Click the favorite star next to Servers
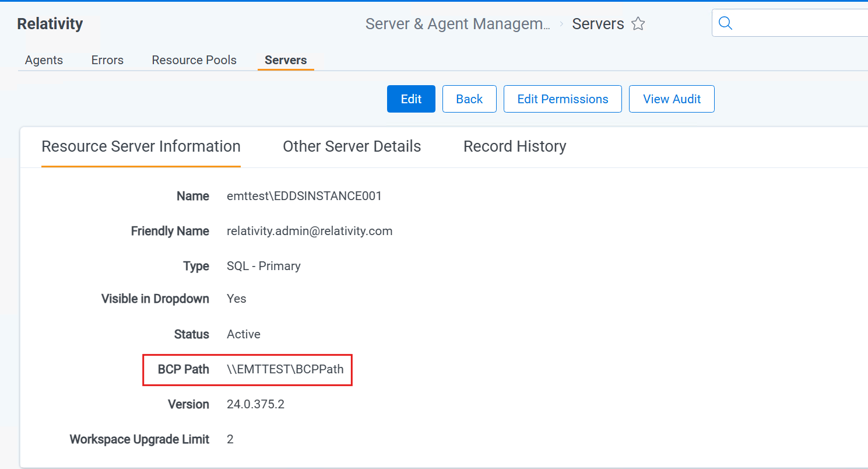Image resolution: width=868 pixels, height=469 pixels. point(638,24)
